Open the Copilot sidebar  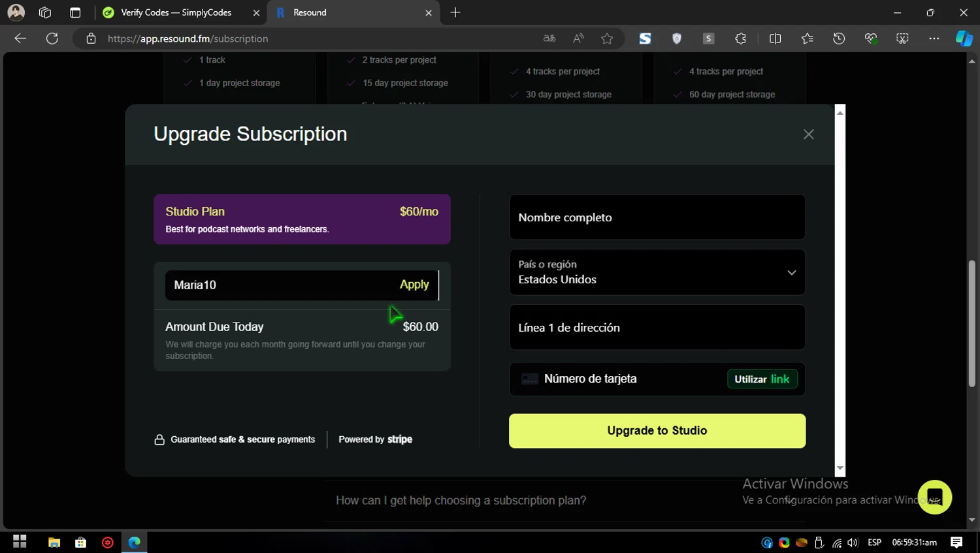pos(964,39)
